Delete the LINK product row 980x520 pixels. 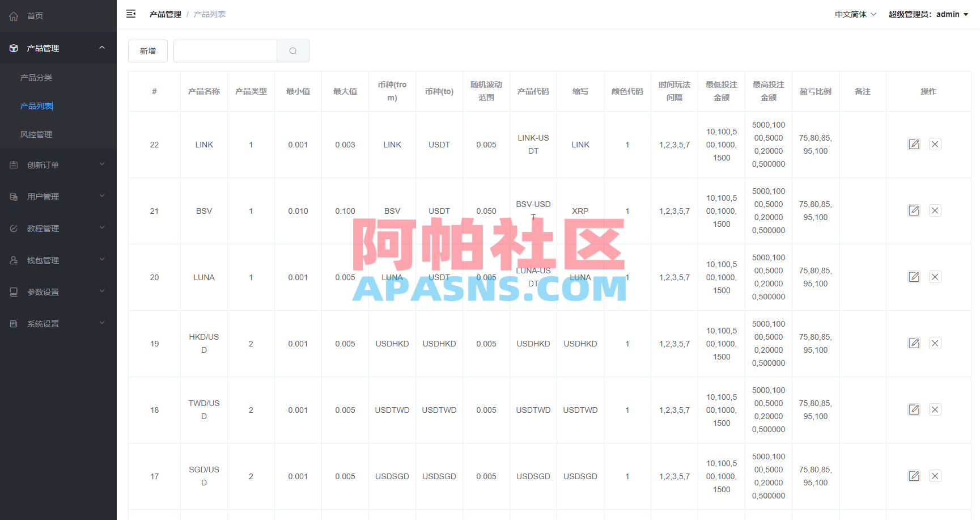pyautogui.click(x=935, y=144)
